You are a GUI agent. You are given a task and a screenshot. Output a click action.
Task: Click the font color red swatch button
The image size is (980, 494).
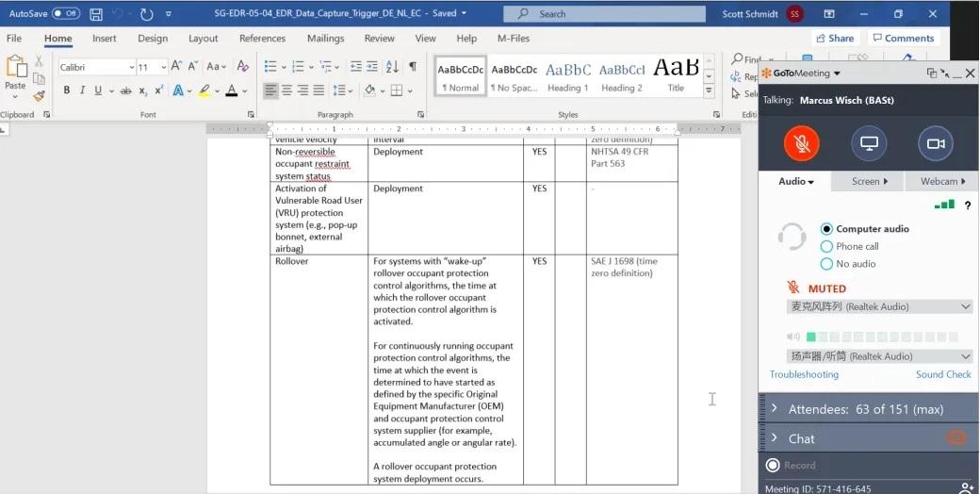pyautogui.click(x=231, y=91)
